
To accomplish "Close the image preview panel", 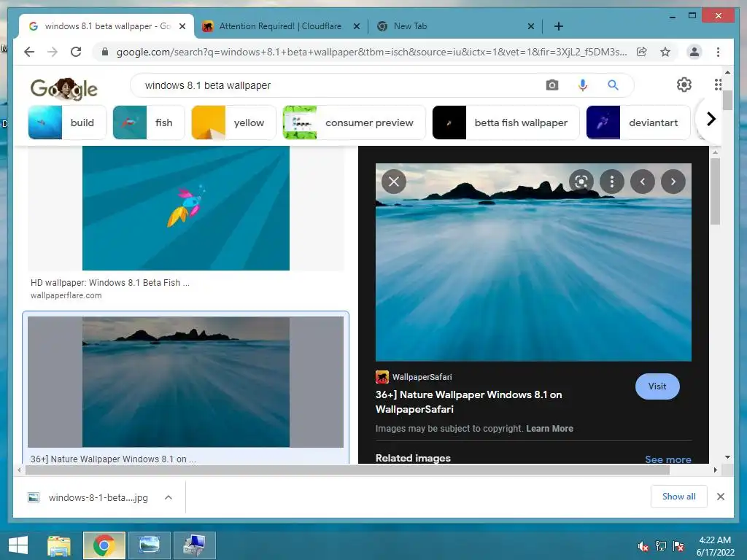I will click(x=394, y=182).
